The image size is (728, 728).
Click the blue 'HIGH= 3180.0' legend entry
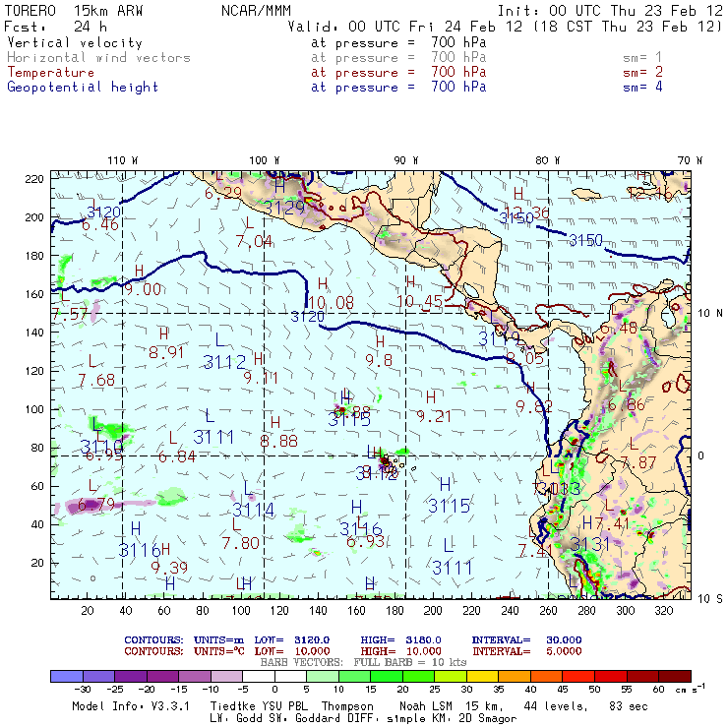[400, 640]
